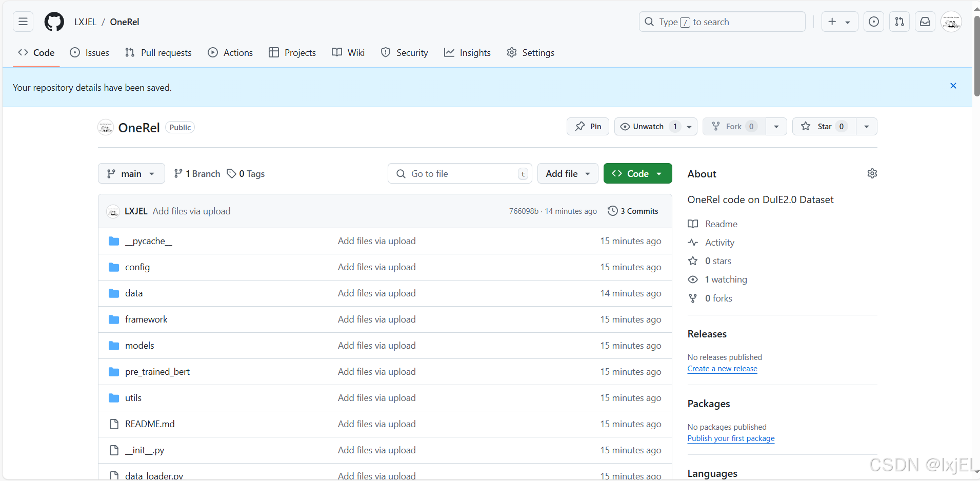The image size is (980, 481).
Task: Open the data folder
Action: click(134, 293)
